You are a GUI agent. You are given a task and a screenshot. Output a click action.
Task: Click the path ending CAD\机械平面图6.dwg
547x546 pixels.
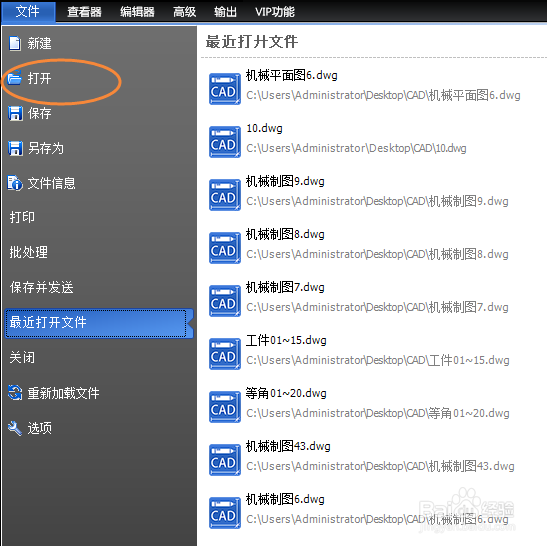coord(383,95)
